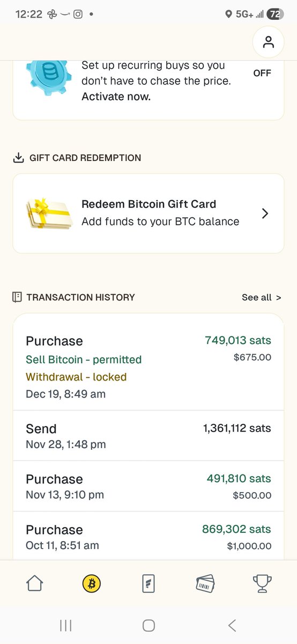Select the Bitcoin tab in bottom navigation
Image resolution: width=297 pixels, height=644 pixels.
92,583
